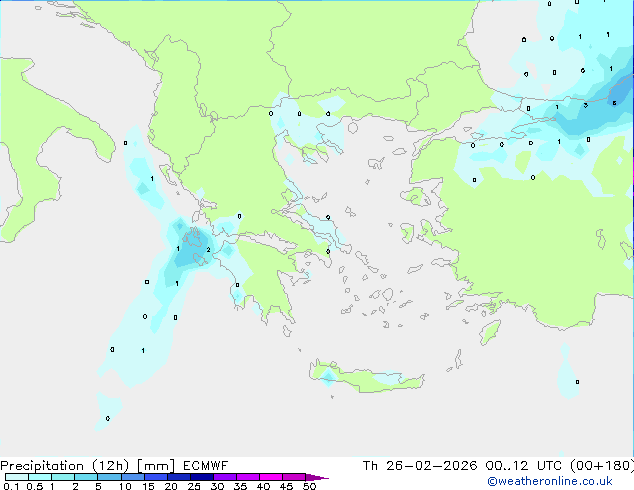Click the above-50 arrow tip of legend

[x=317, y=477]
